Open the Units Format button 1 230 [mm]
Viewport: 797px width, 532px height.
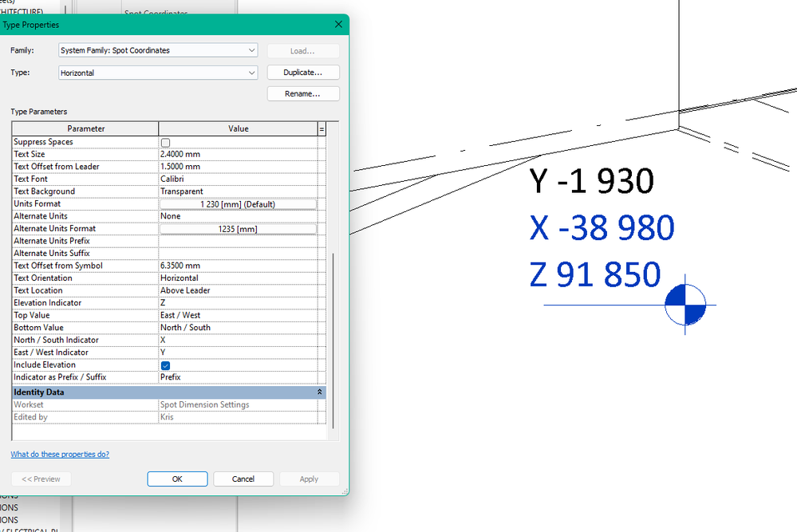tap(238, 203)
